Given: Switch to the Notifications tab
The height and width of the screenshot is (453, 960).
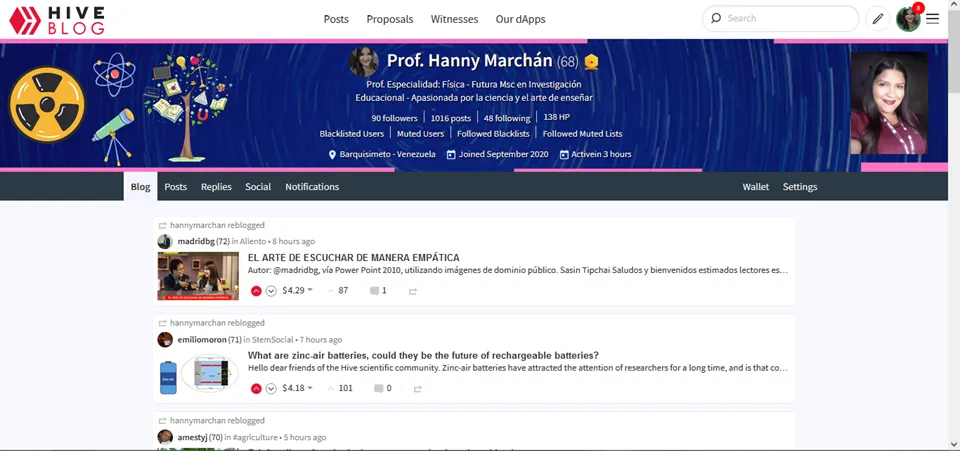Looking at the screenshot, I should [312, 187].
